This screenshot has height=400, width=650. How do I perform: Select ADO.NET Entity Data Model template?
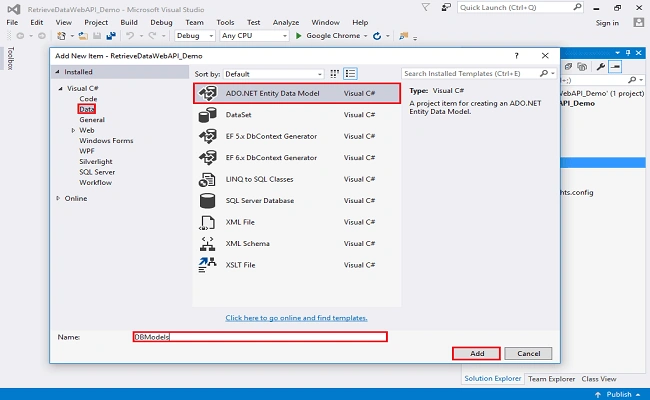pyautogui.click(x=297, y=93)
